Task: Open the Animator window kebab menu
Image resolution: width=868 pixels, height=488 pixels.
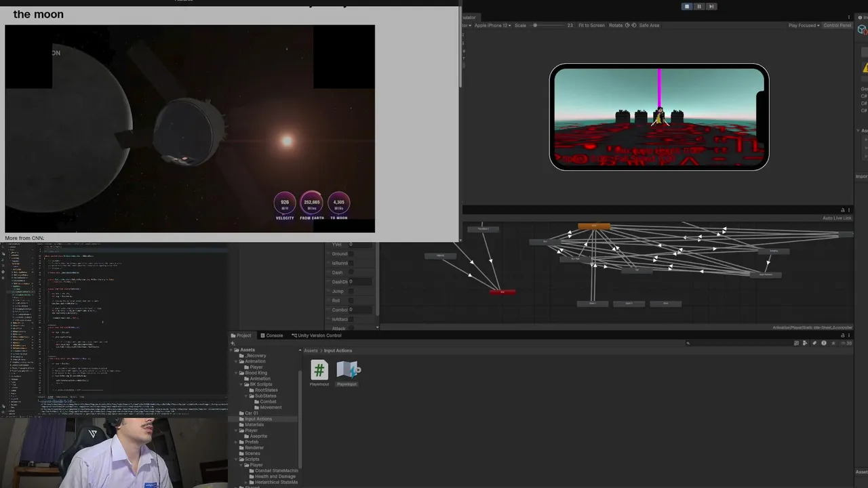Action: coord(849,210)
